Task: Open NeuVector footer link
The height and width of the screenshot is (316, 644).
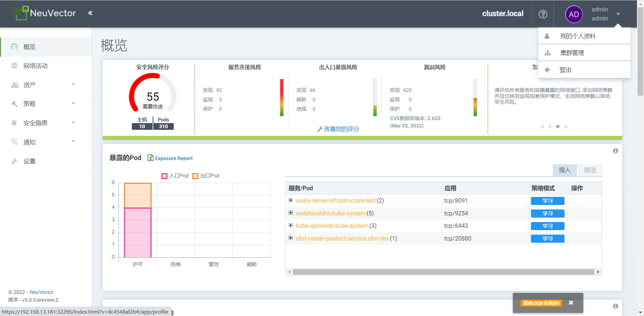Action: [x=42, y=292]
